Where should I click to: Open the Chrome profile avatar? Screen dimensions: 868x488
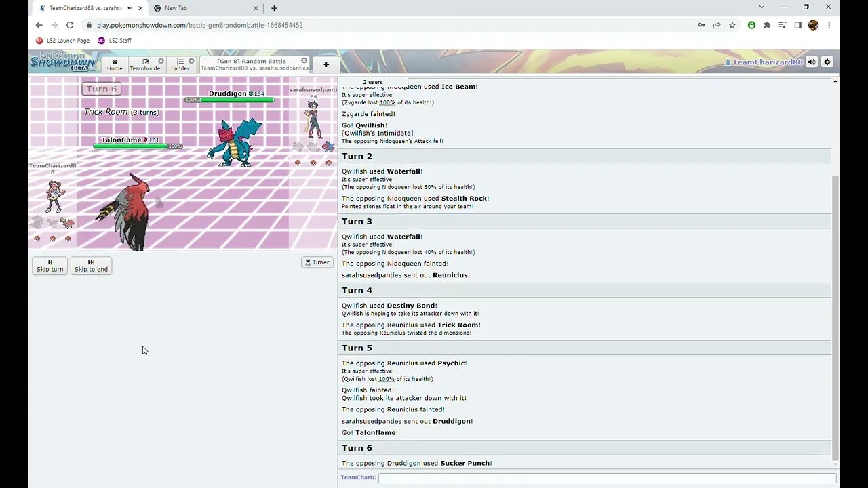813,25
